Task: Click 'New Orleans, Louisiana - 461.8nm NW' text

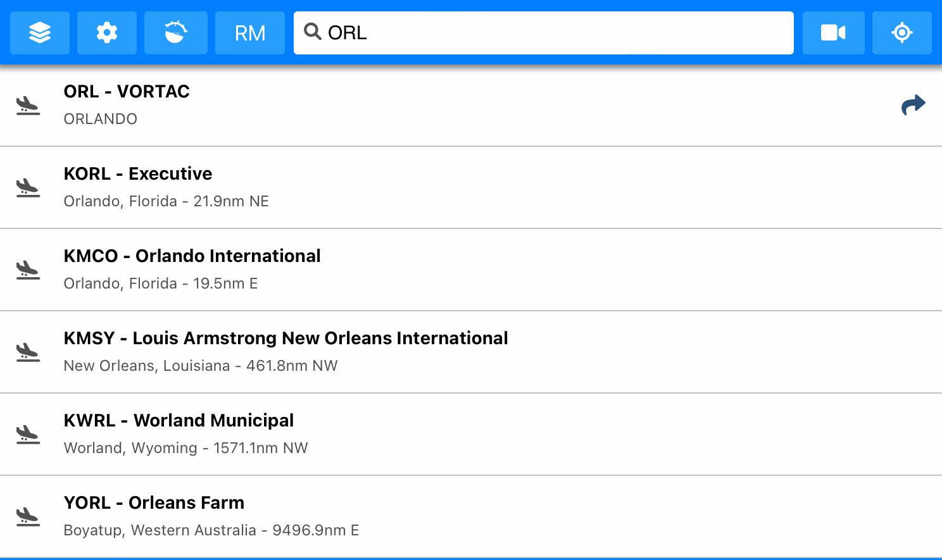Action: coord(201,366)
